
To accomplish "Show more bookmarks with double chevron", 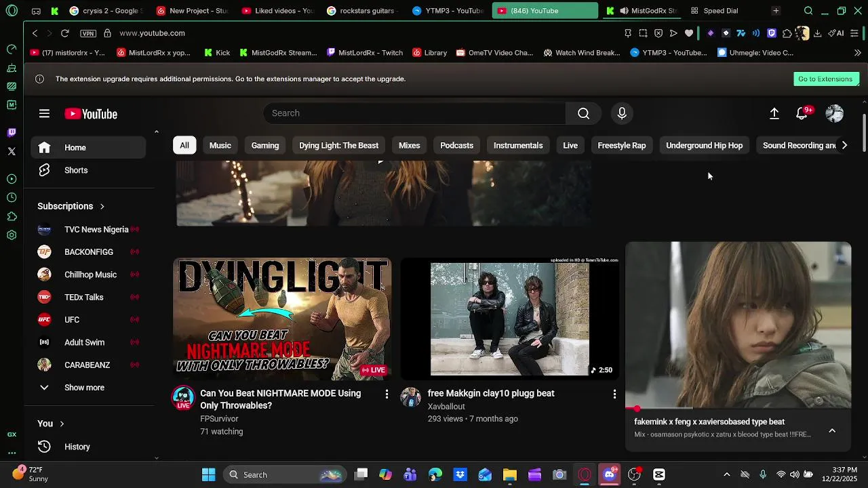I will pos(857,52).
